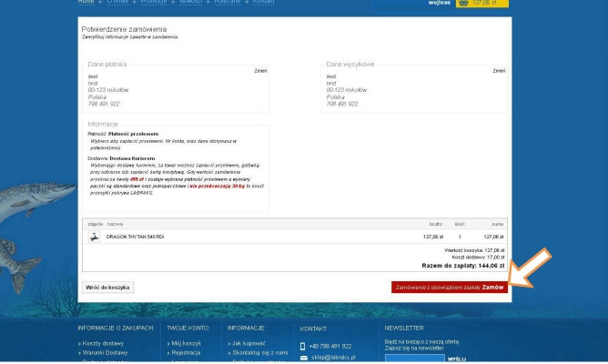This screenshot has height=364, width=608.
Task: Open Skontaktuj się z nami link
Action: 260,353
